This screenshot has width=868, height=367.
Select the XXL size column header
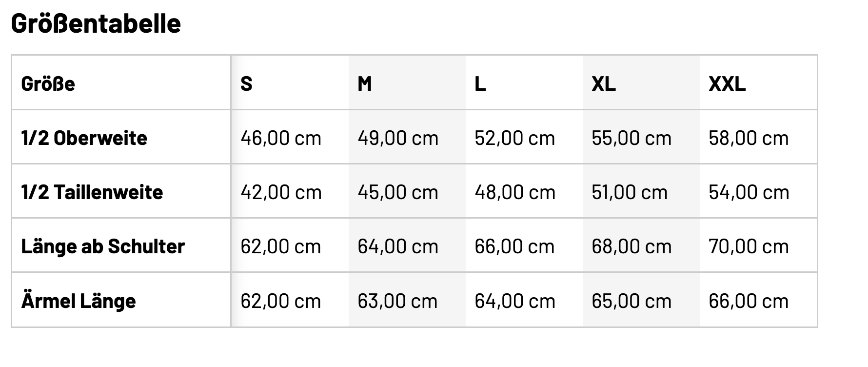click(x=727, y=84)
